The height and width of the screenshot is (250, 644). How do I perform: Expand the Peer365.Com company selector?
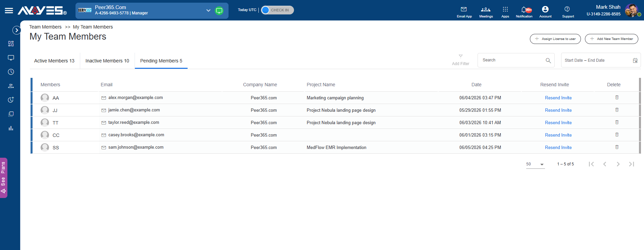click(208, 10)
